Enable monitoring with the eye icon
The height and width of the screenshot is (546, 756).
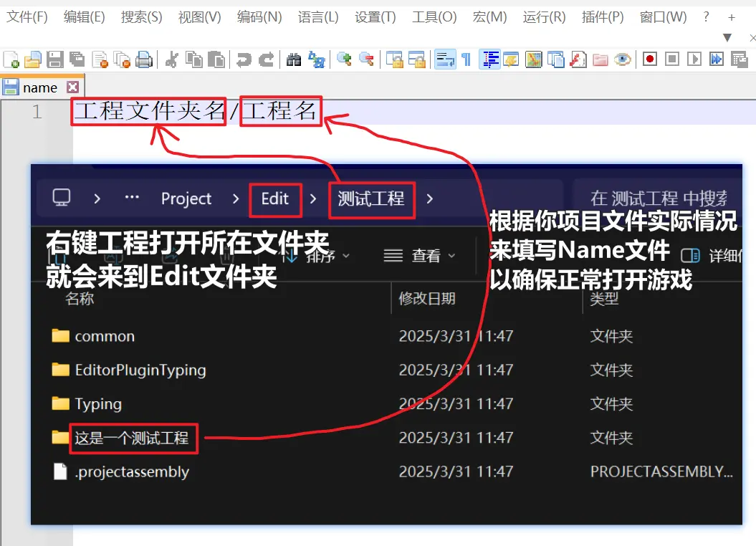click(x=622, y=59)
